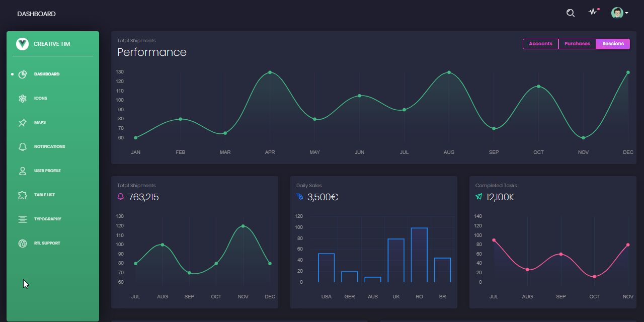The height and width of the screenshot is (322, 644).
Task: Open User Profile via the person icon
Action: pos(22,171)
